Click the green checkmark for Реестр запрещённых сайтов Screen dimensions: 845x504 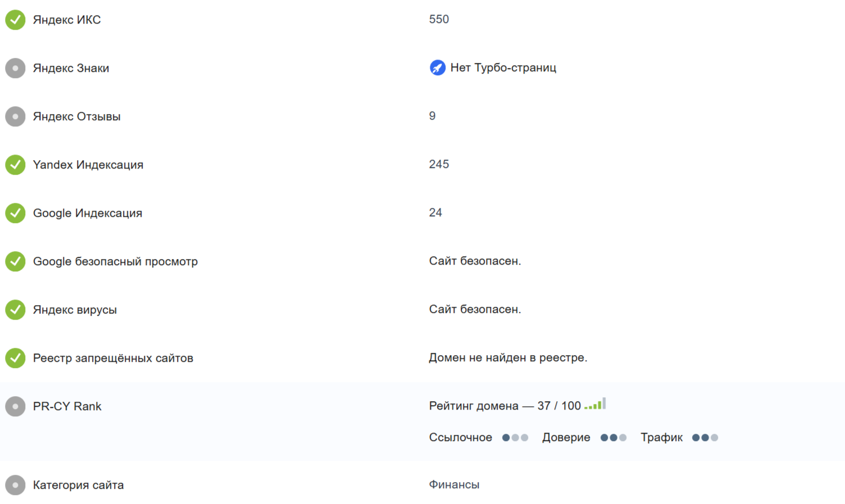pos(15,358)
